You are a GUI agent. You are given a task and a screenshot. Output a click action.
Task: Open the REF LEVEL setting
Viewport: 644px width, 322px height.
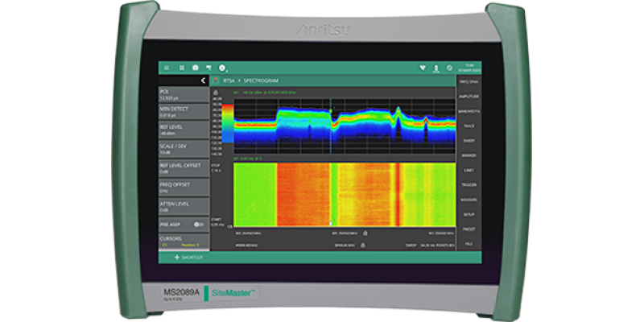(x=184, y=130)
